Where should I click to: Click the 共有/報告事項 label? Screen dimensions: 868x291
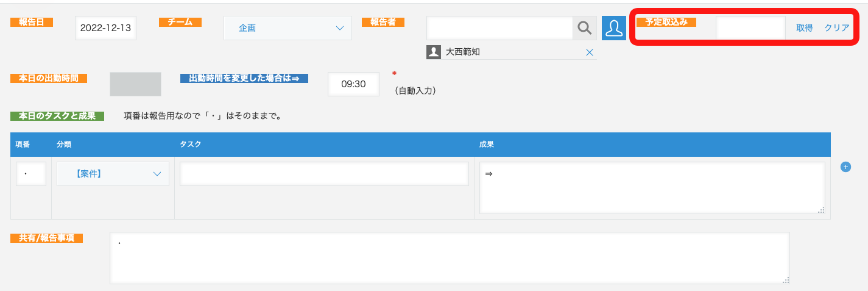coord(46,238)
